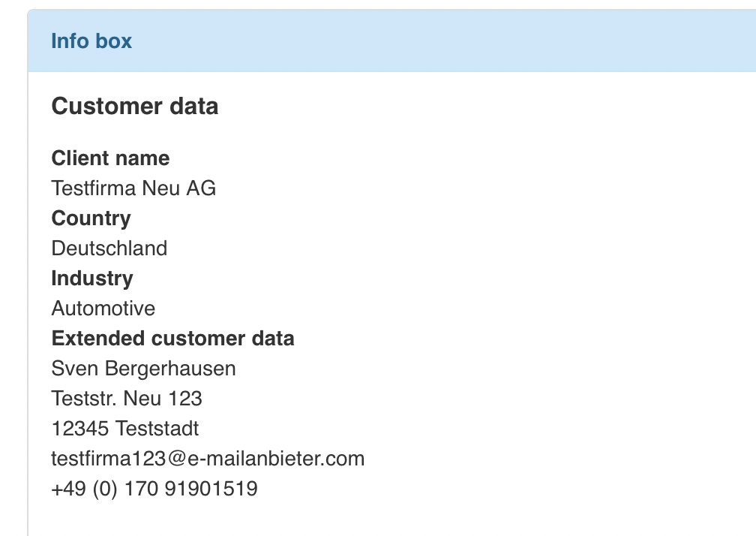Select the Automotive industry value
Viewport: 756px width, 536px height.
pos(103,309)
